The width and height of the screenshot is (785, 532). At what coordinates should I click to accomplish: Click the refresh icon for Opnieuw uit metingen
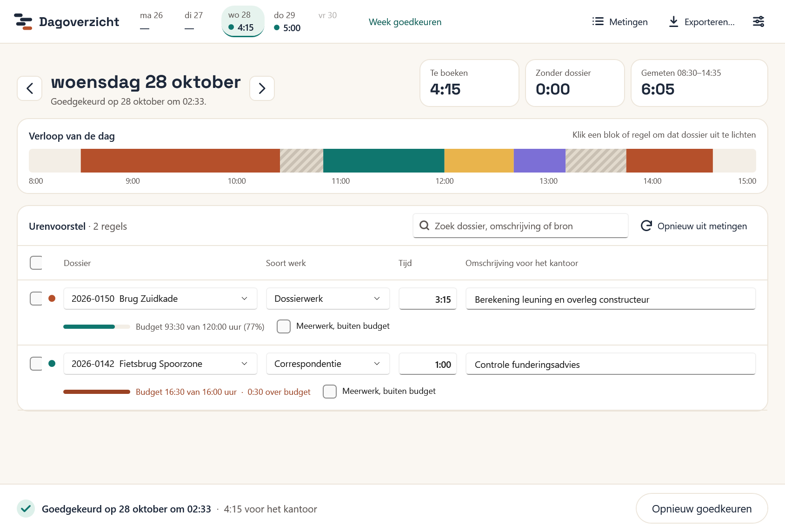tap(646, 226)
